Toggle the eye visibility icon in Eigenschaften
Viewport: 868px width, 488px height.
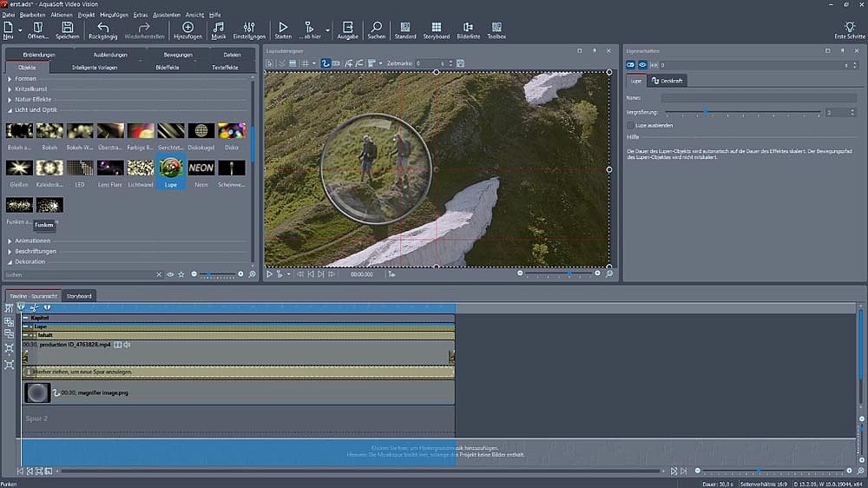[x=642, y=65]
